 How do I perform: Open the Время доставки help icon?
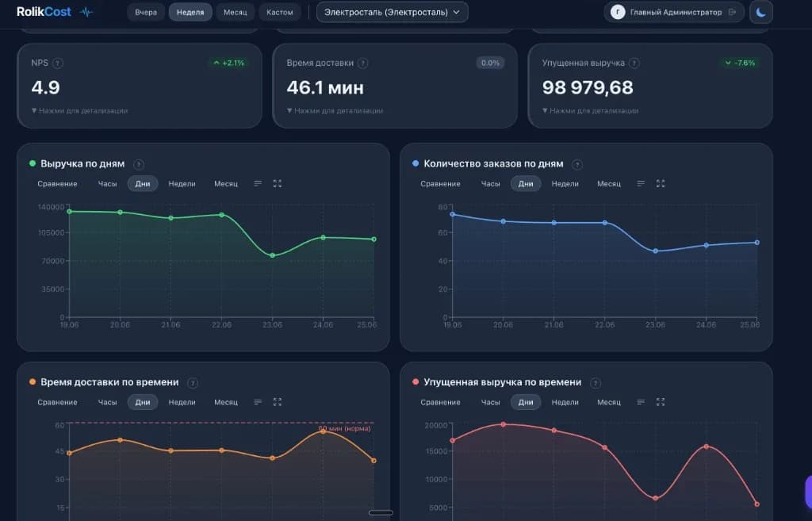pos(363,63)
